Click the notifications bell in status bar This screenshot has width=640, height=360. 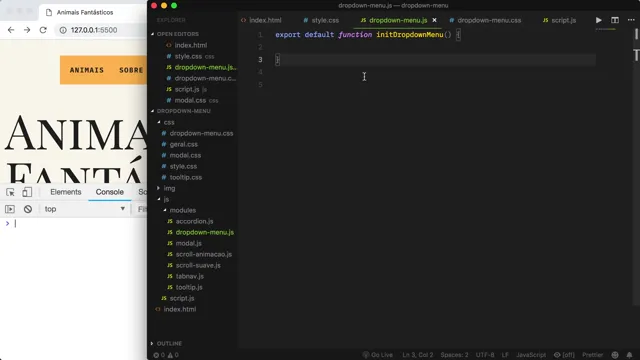(629, 355)
